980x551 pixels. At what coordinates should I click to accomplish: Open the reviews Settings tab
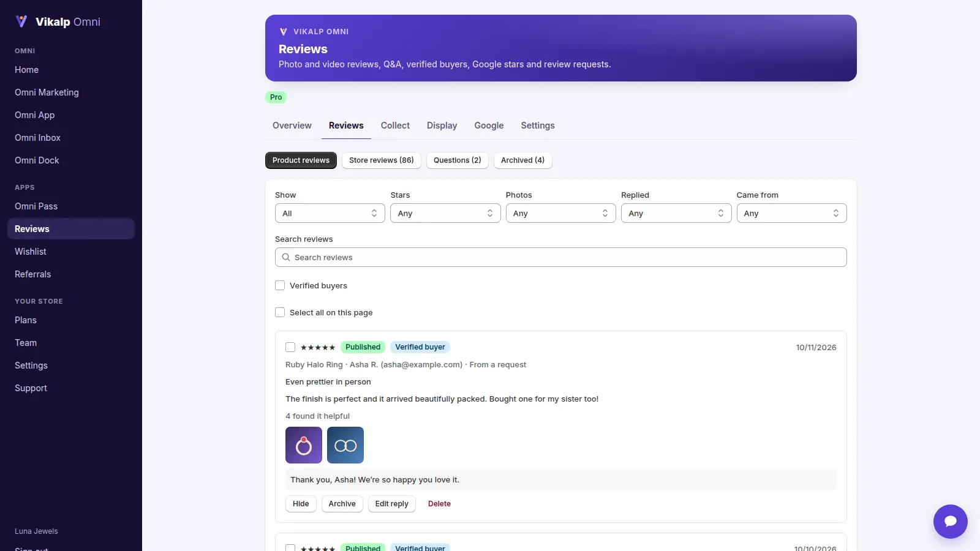click(x=538, y=126)
